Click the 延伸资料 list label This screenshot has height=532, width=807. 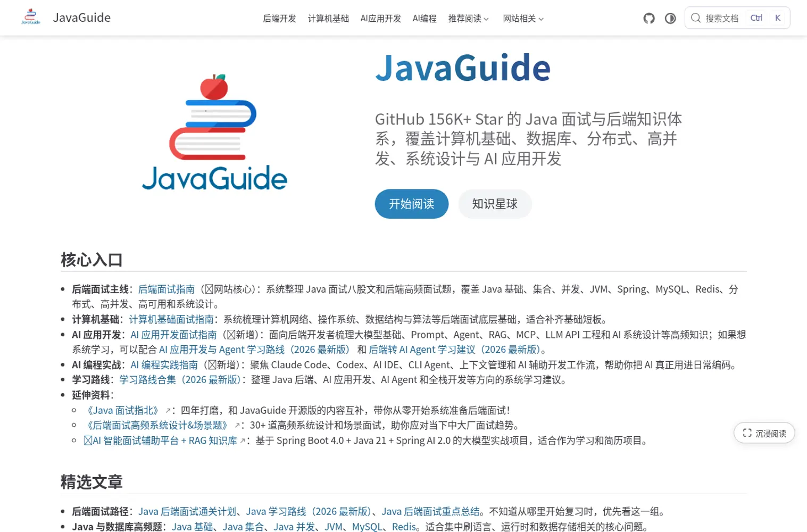[91, 395]
